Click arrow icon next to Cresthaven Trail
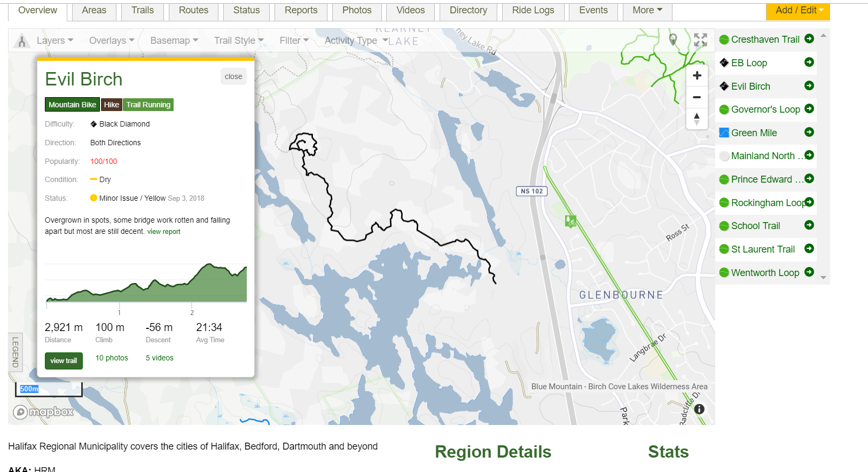Screen dimensions: 868x472 [809, 39]
